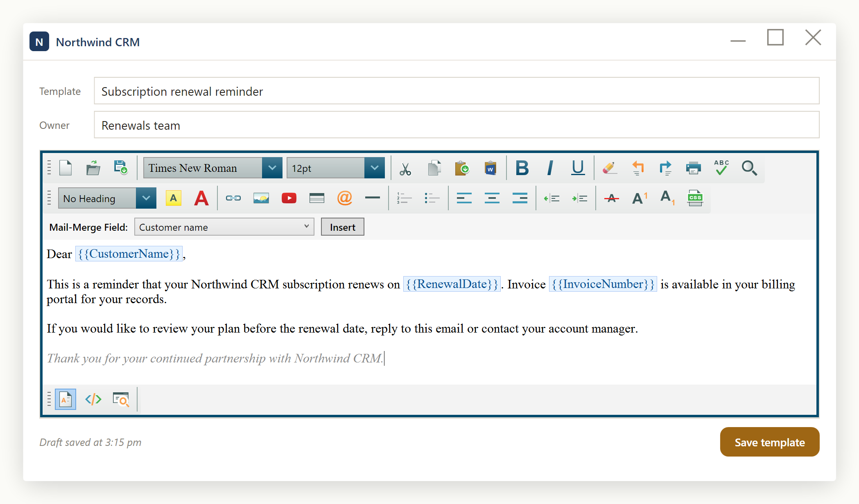859x504 pixels.
Task: Click the {{InvoiceNumber}} merge field
Action: click(x=603, y=284)
